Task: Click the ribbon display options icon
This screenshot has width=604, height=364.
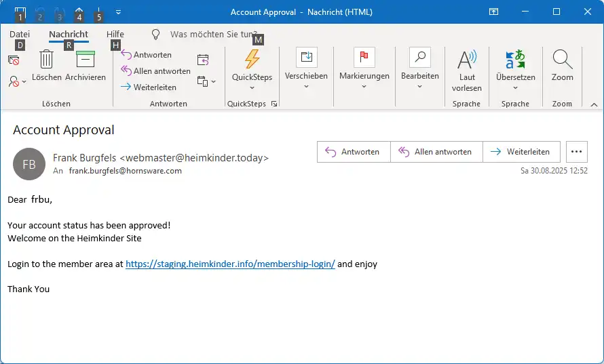Action: [494, 12]
